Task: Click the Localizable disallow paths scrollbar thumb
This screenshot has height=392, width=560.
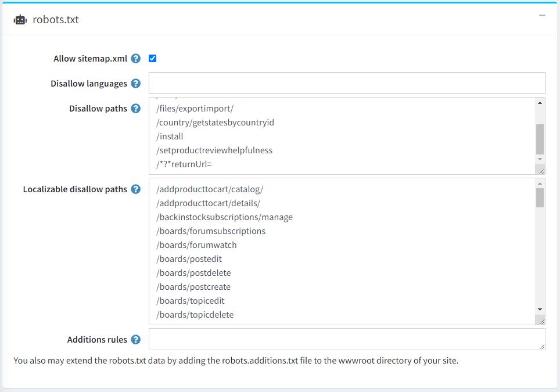Action: click(540, 197)
